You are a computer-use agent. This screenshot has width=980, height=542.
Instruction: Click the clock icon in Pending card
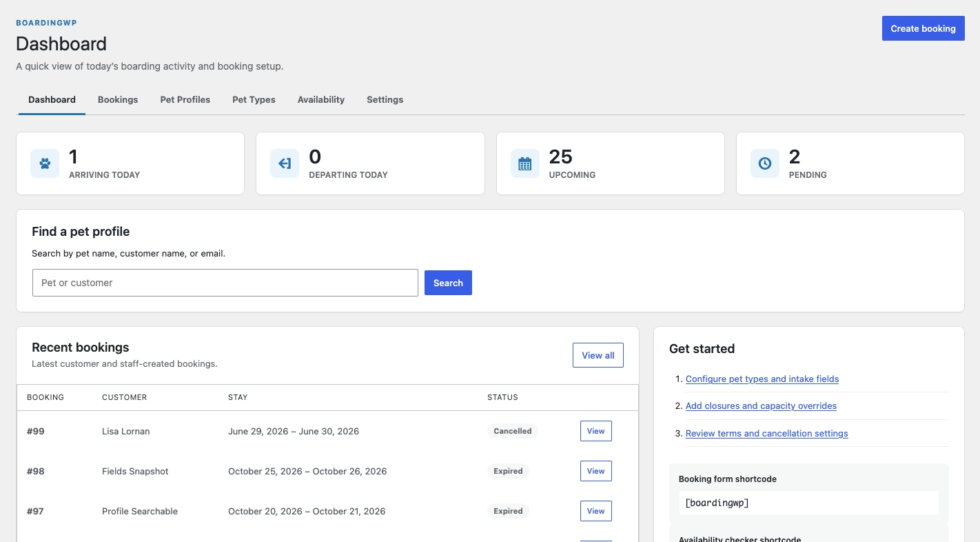pos(764,163)
